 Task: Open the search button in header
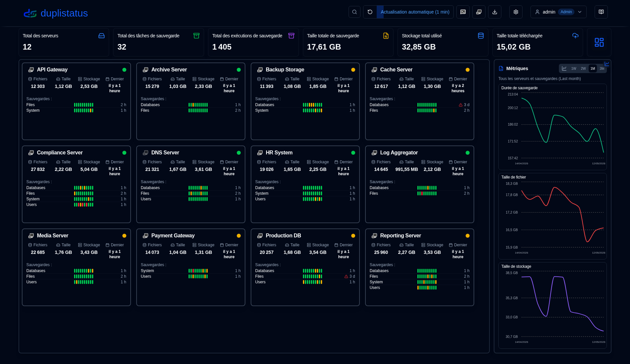(x=354, y=12)
